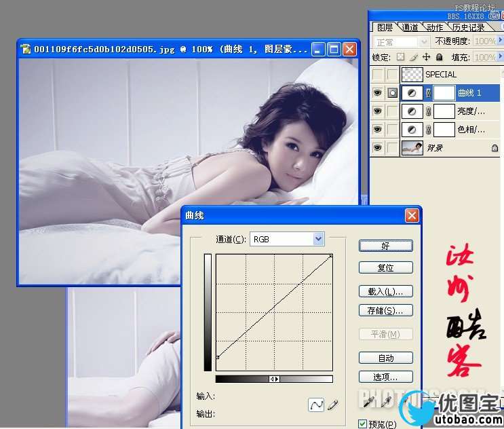This screenshot has height=429, width=504.
Task: Click the padlock icon on 背景 layer
Action: (495, 148)
